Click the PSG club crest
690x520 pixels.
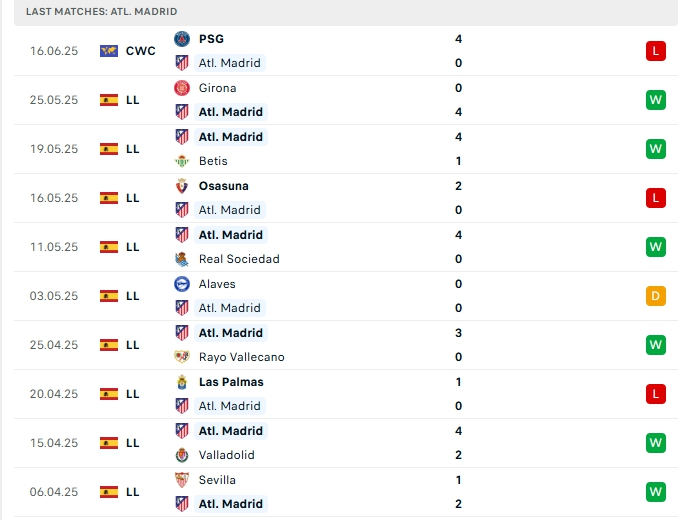click(182, 39)
